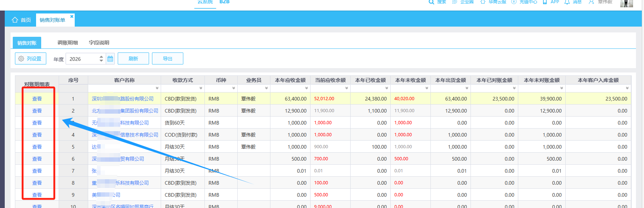Click 查看 link in row 2
Image resolution: width=644 pixels, height=208 pixels.
click(37, 111)
